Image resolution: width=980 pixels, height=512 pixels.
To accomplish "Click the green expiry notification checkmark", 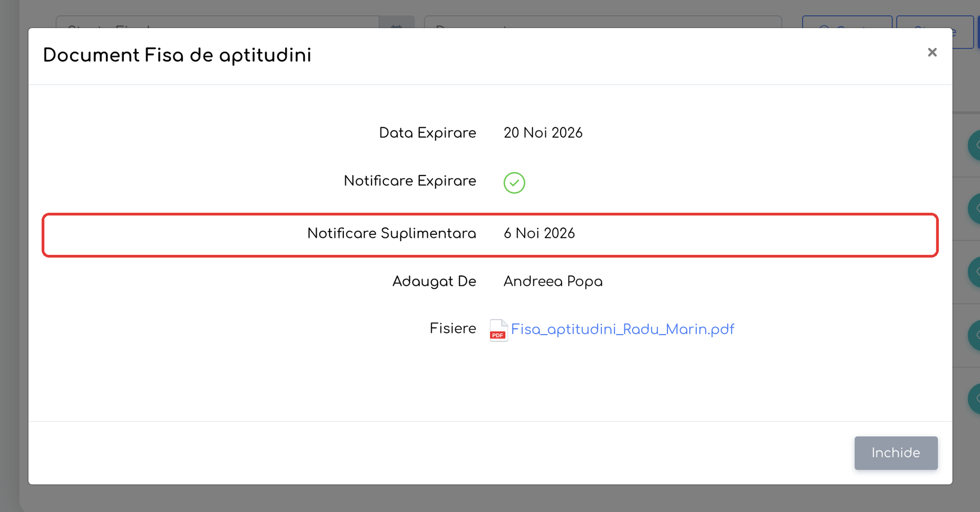I will point(514,183).
